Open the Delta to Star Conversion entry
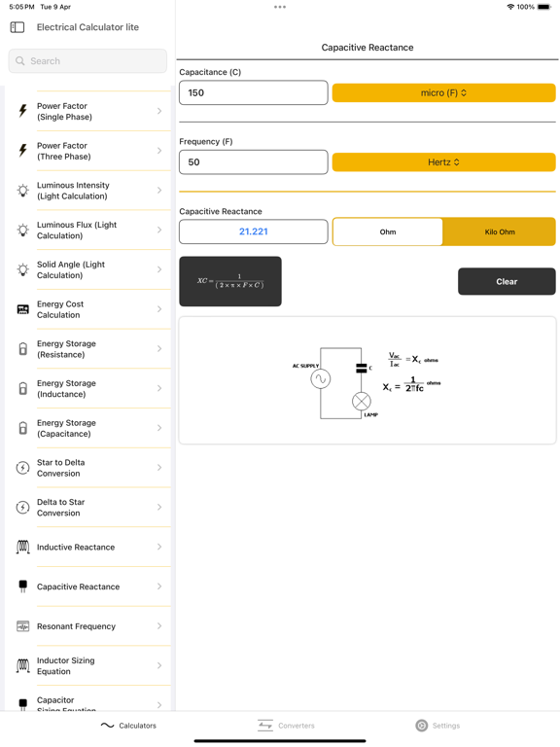The height and width of the screenshot is (747, 560). [88, 508]
